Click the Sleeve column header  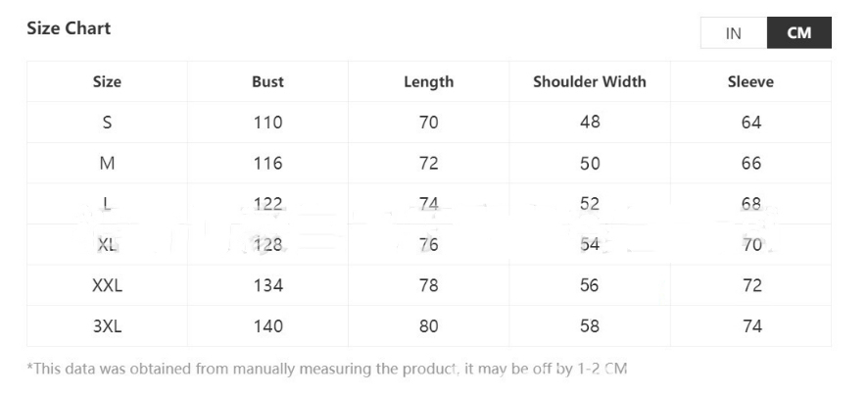click(750, 82)
